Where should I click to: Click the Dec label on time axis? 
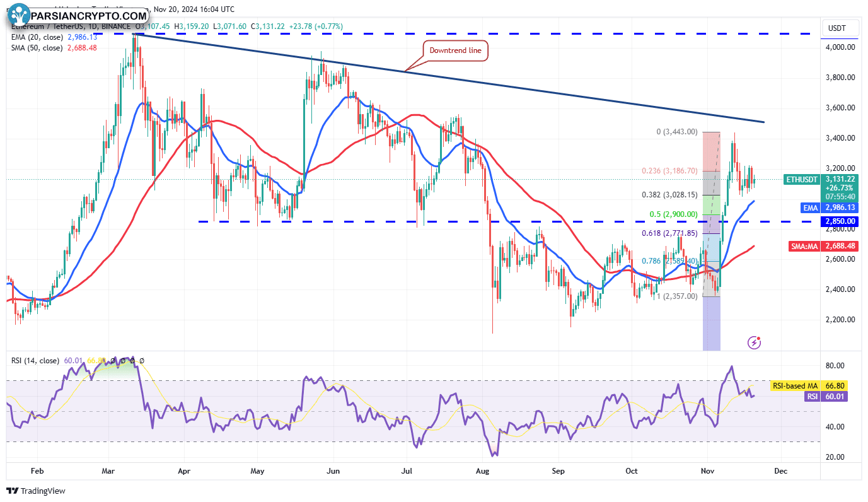tap(780, 470)
